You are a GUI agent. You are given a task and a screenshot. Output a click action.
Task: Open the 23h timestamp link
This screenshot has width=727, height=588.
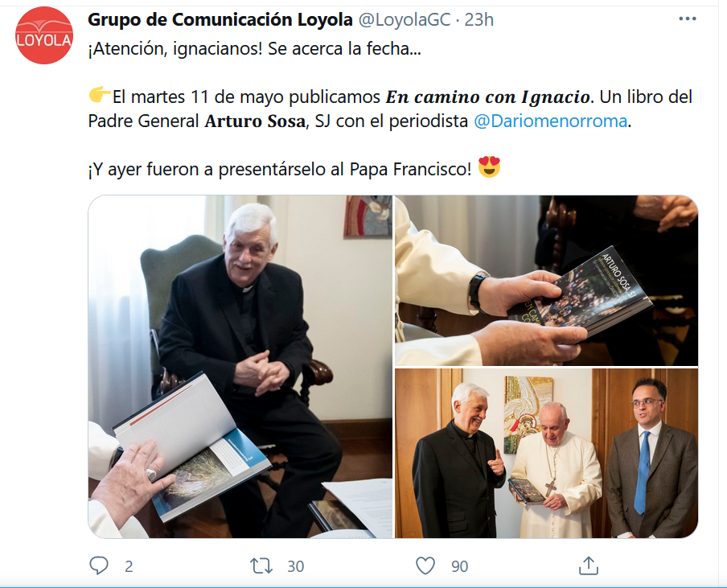pyautogui.click(x=479, y=19)
